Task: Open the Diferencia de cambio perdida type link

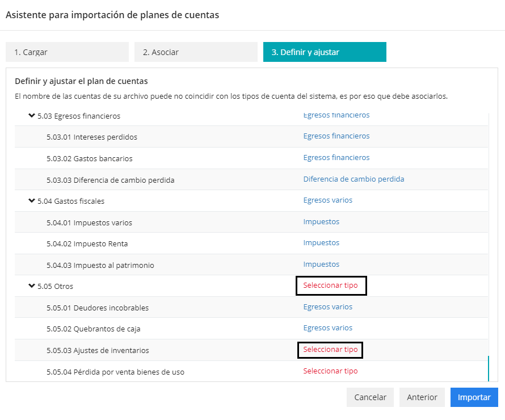Action: (354, 179)
